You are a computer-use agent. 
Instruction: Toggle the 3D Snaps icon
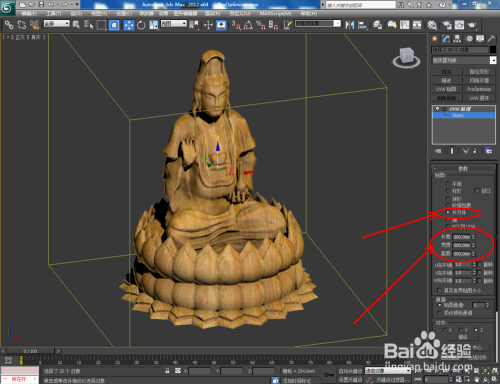point(236,25)
